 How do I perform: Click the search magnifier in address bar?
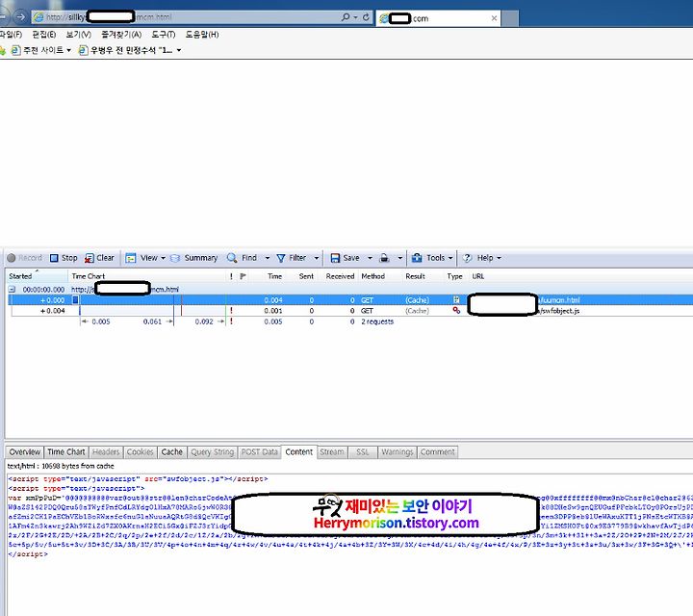(346, 17)
